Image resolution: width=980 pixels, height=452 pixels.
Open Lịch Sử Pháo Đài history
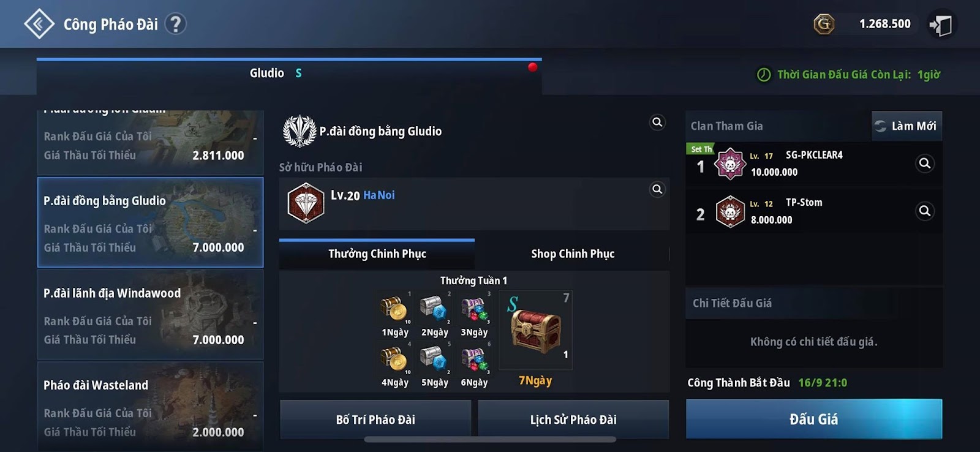pyautogui.click(x=573, y=420)
